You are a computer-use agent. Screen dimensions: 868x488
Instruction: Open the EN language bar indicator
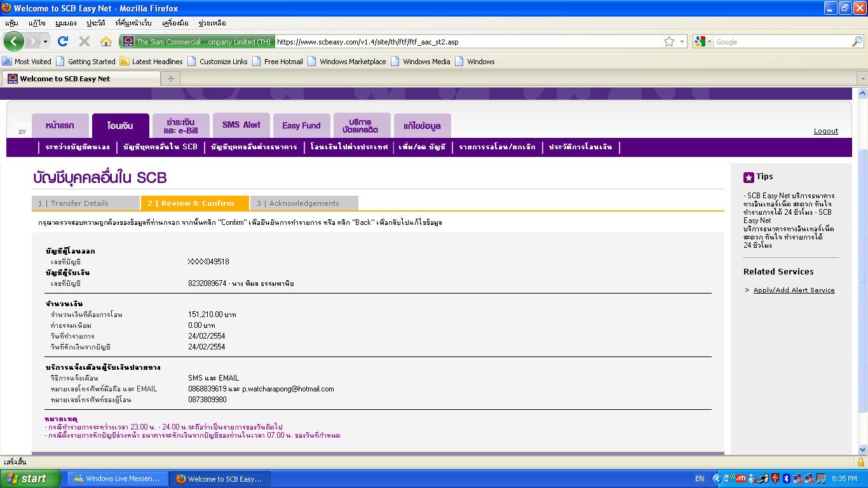[700, 478]
